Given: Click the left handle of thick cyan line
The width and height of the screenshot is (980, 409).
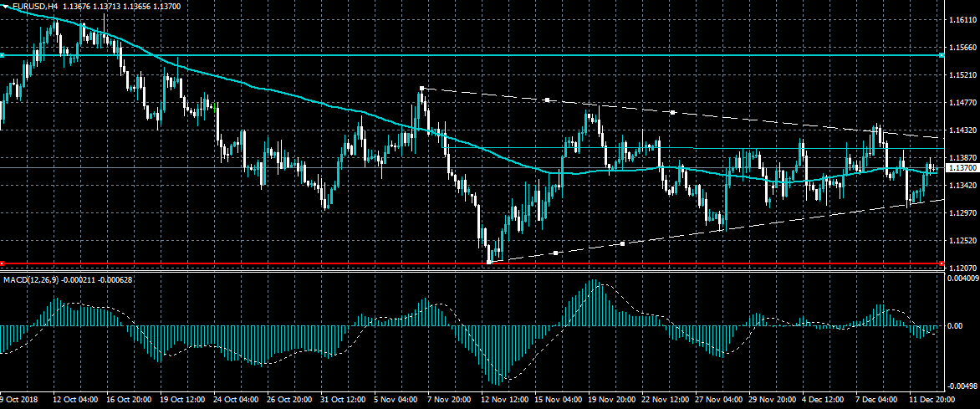Looking at the screenshot, I should click(2, 55).
